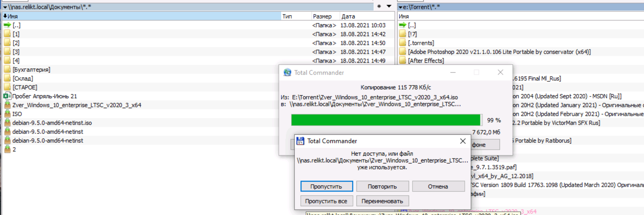This screenshot has width=644, height=215.
Task: Choose Пропустить все to skip all
Action: click(327, 201)
